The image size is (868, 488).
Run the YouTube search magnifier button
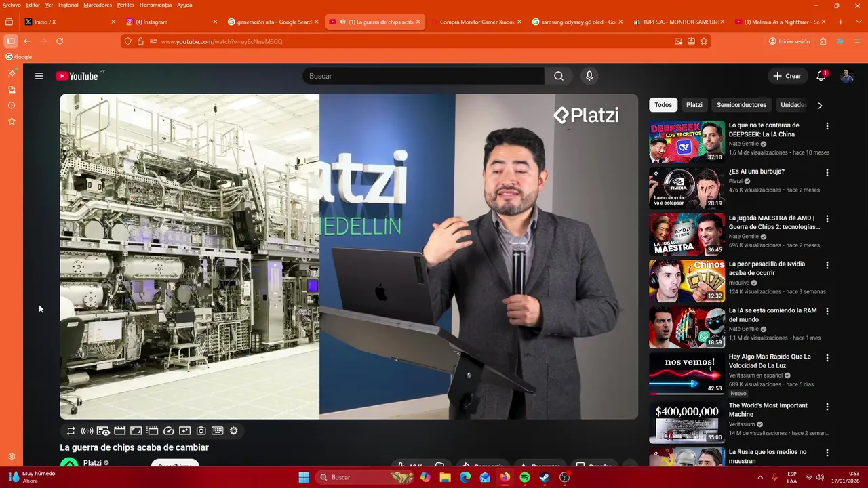point(559,76)
